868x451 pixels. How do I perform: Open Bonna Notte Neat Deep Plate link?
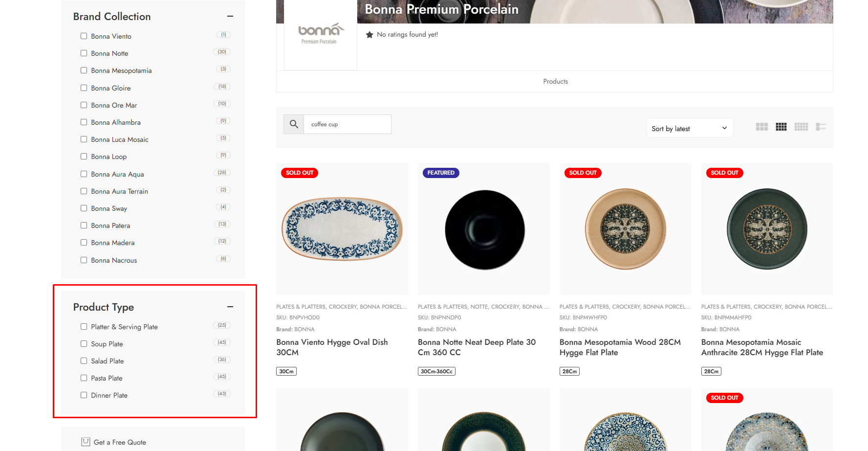(x=477, y=347)
